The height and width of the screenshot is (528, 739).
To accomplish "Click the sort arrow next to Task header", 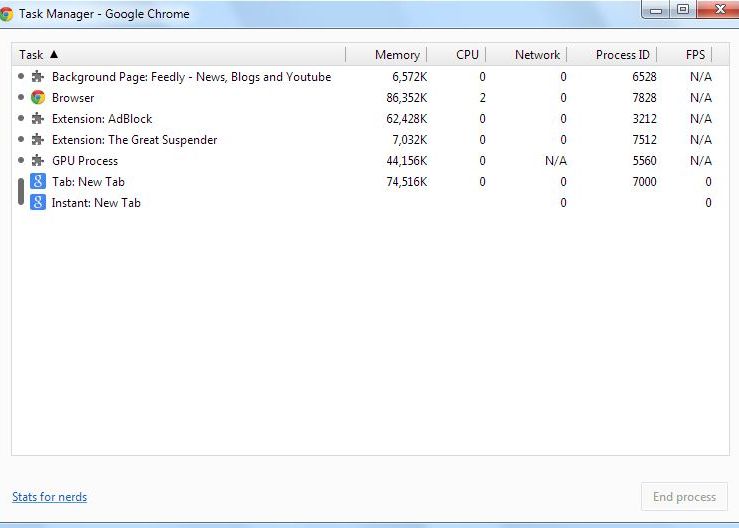I will click(54, 54).
